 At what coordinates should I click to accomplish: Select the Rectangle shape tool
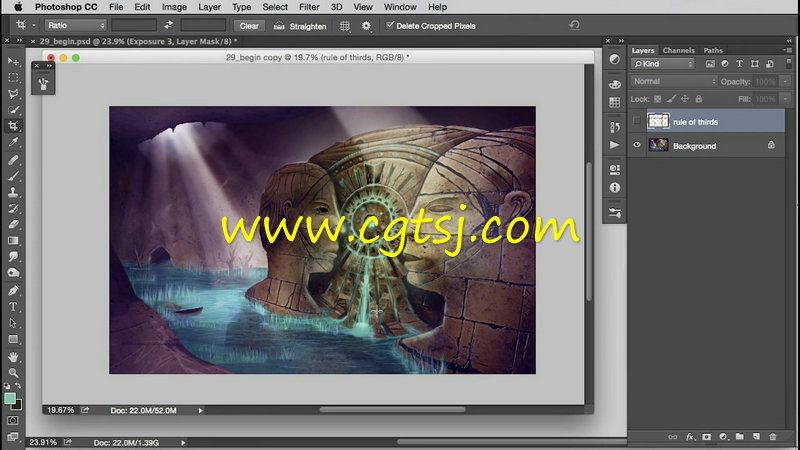13,339
